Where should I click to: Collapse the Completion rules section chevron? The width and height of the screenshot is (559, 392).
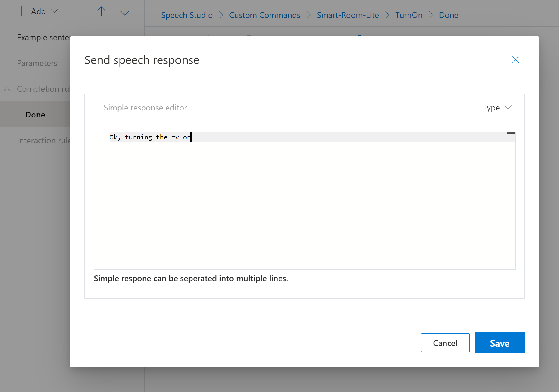pos(7,89)
